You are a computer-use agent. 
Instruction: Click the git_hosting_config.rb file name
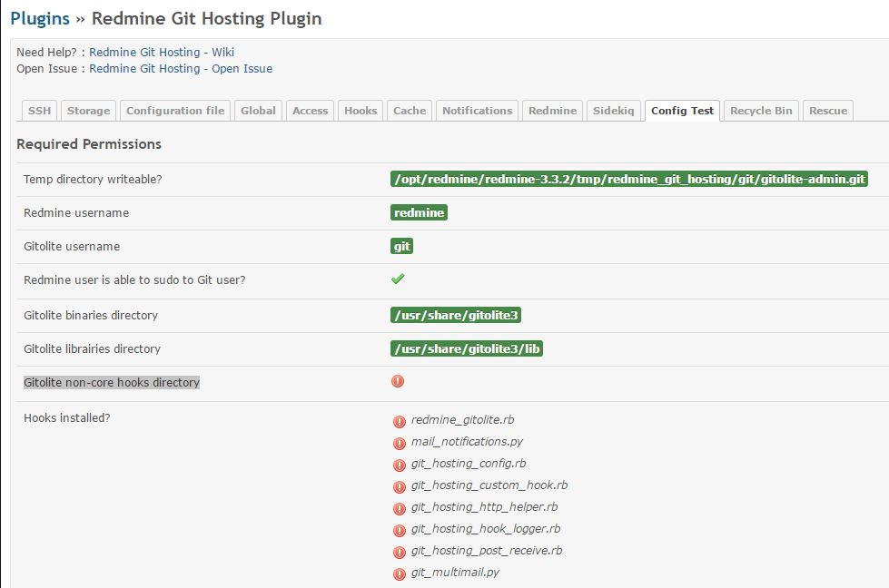tap(469, 464)
